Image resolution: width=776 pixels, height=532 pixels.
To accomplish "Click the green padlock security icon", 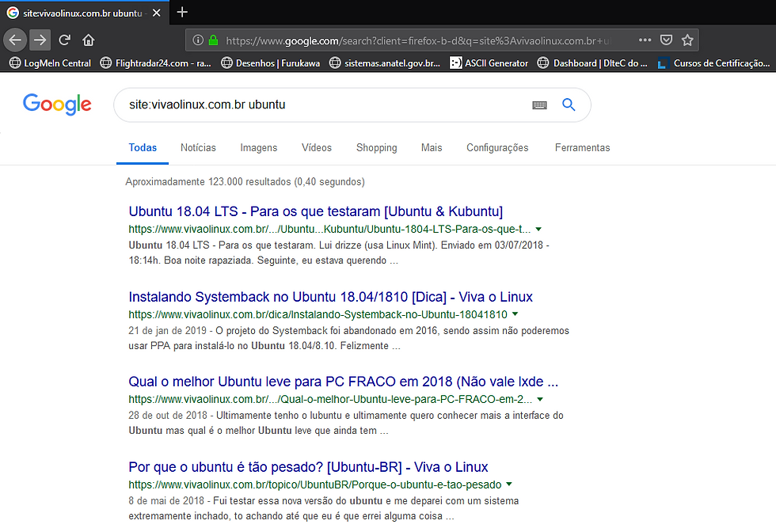I will [213, 40].
